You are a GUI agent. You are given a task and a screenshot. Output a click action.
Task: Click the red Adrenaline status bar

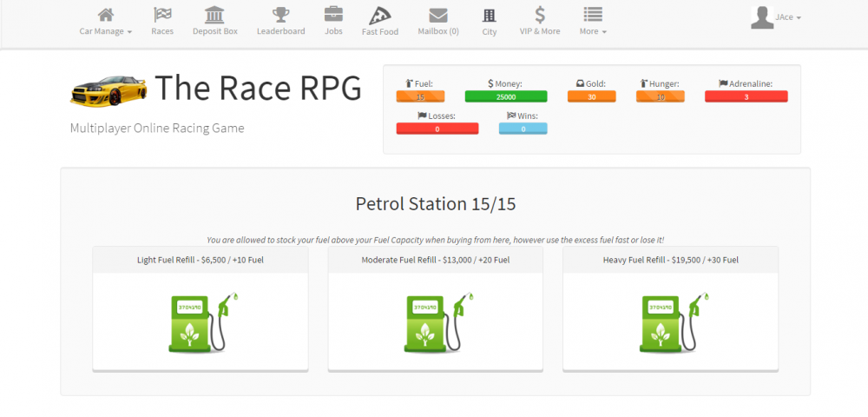tap(746, 96)
